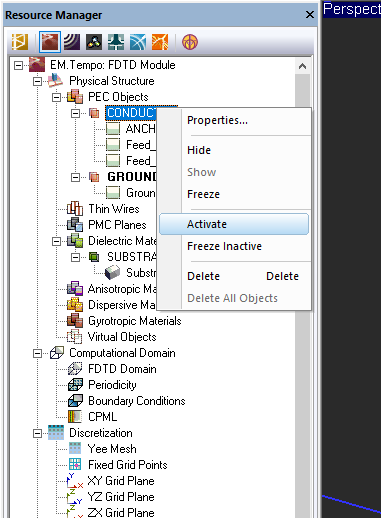Click the EM.Tempo root node icon
Screen dimensions: 381x518
[37, 65]
